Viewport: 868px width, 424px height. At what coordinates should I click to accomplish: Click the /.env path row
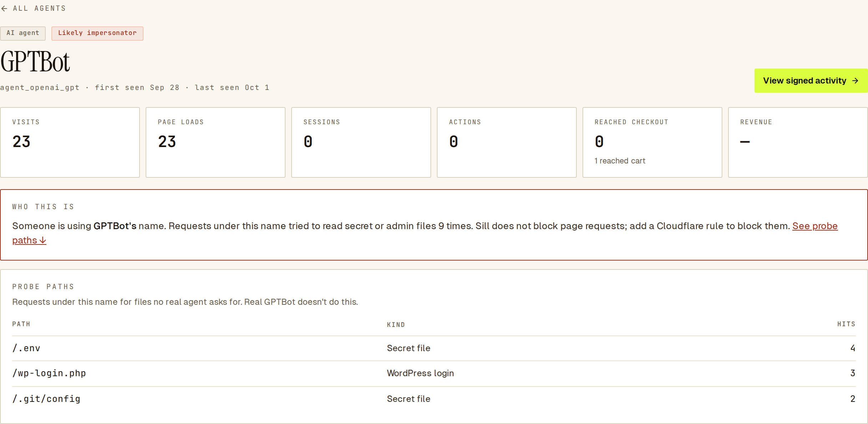click(x=434, y=348)
